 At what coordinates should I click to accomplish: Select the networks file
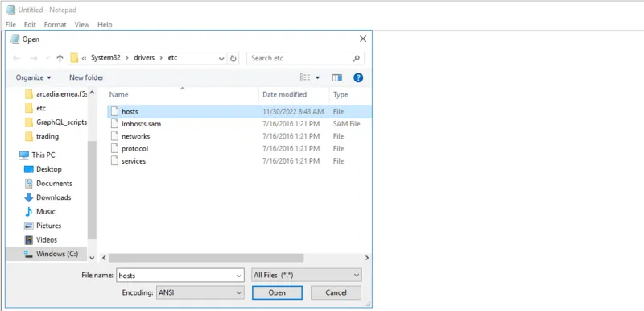click(239, 136)
